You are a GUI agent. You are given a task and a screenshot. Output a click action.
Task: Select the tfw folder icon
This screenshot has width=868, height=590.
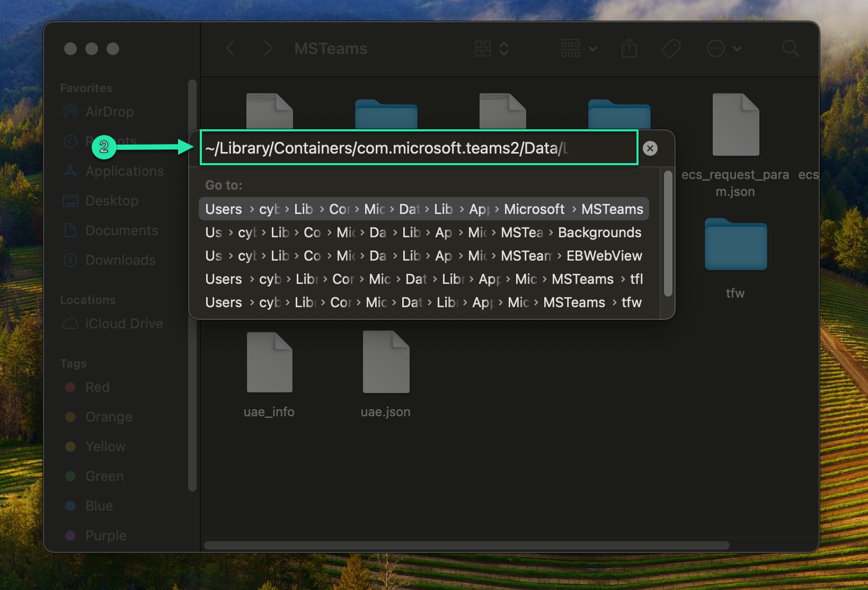[x=736, y=244]
